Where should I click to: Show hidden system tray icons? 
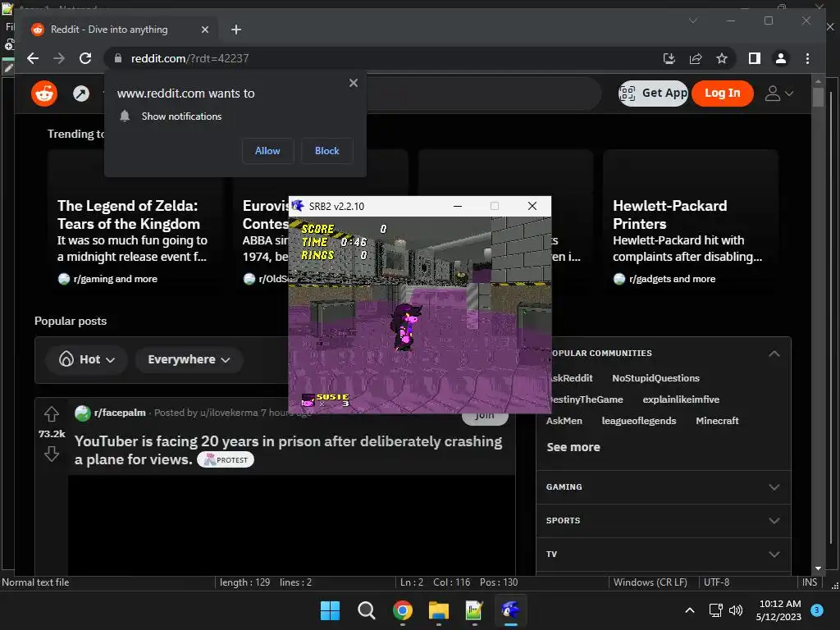pos(690,610)
